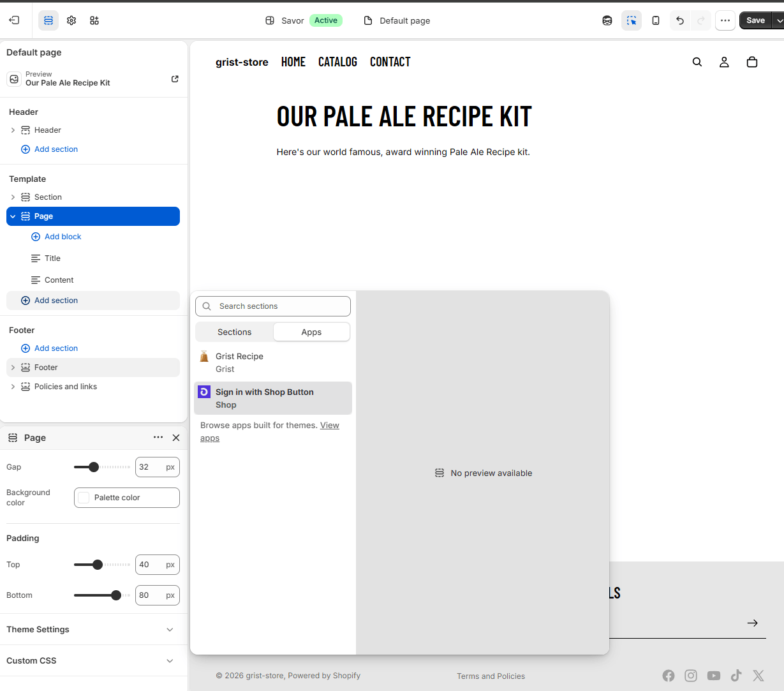Click the Top padding value field
Viewport: 784px width, 691px height.
pos(158,565)
